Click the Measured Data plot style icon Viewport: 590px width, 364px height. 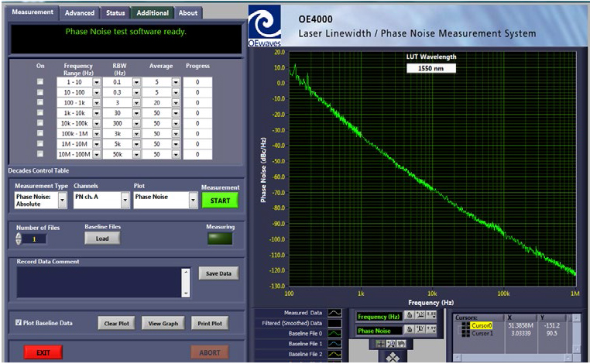click(334, 313)
